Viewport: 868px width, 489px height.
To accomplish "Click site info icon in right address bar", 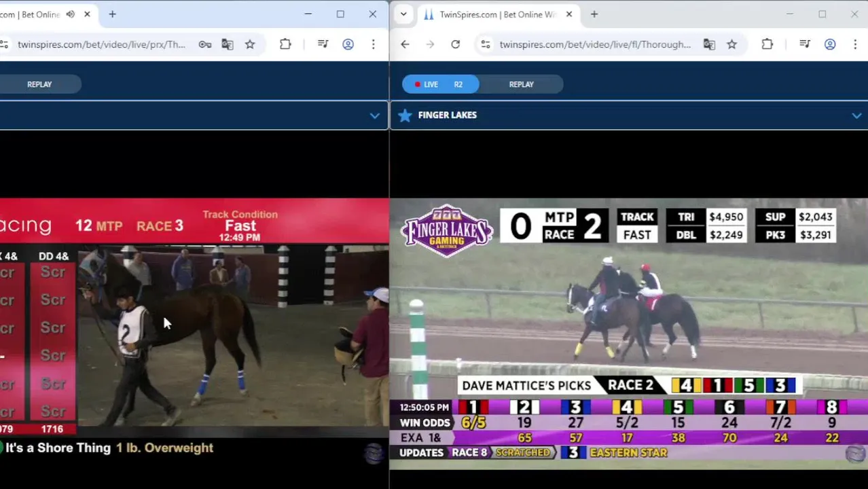I will 485,44.
